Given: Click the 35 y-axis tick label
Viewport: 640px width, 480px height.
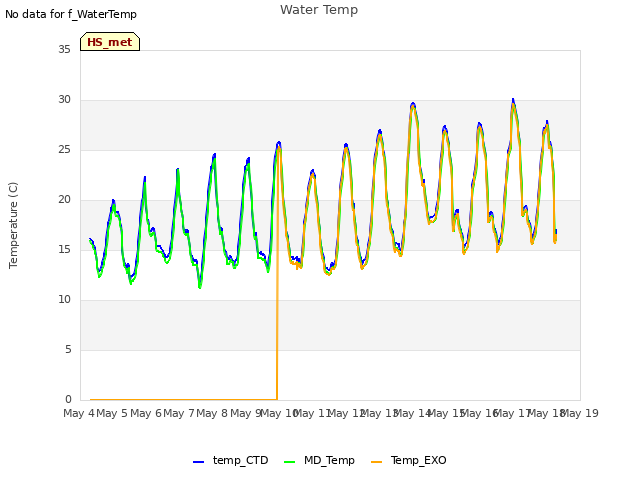Looking at the screenshot, I should coord(64,49).
